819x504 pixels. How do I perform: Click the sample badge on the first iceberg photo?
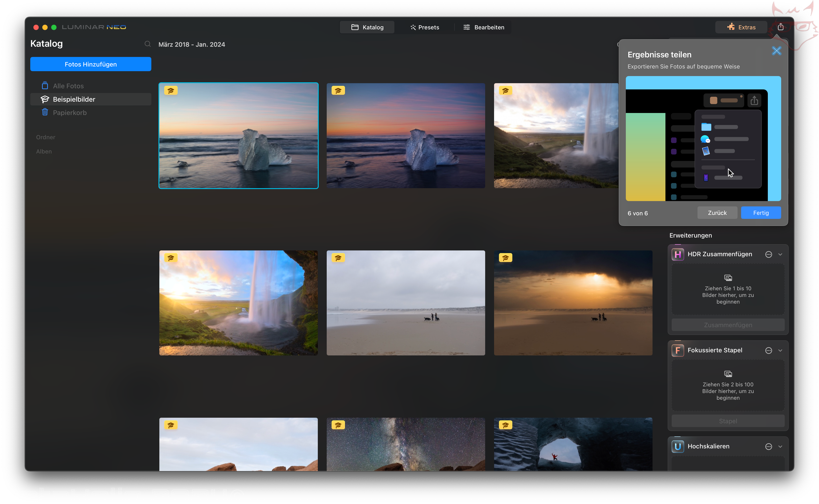171,90
